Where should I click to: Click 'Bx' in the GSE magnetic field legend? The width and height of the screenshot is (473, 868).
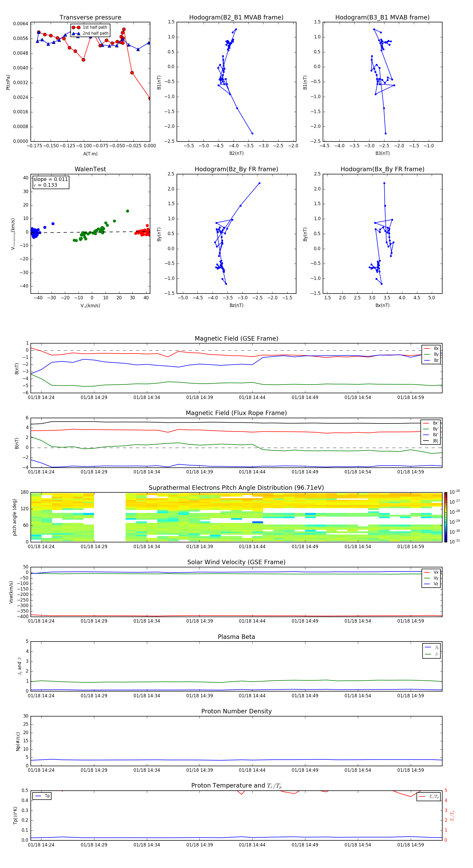tap(436, 349)
